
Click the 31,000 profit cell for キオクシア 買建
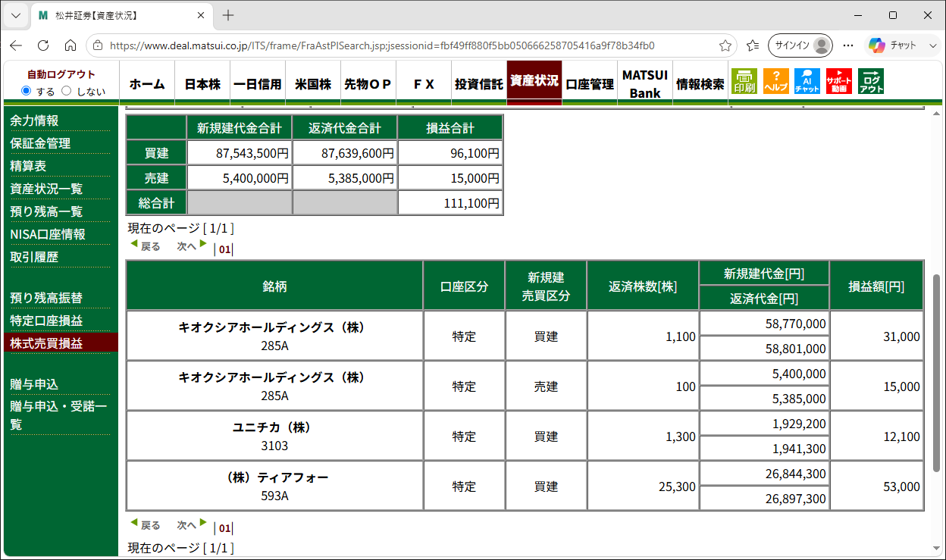point(876,336)
